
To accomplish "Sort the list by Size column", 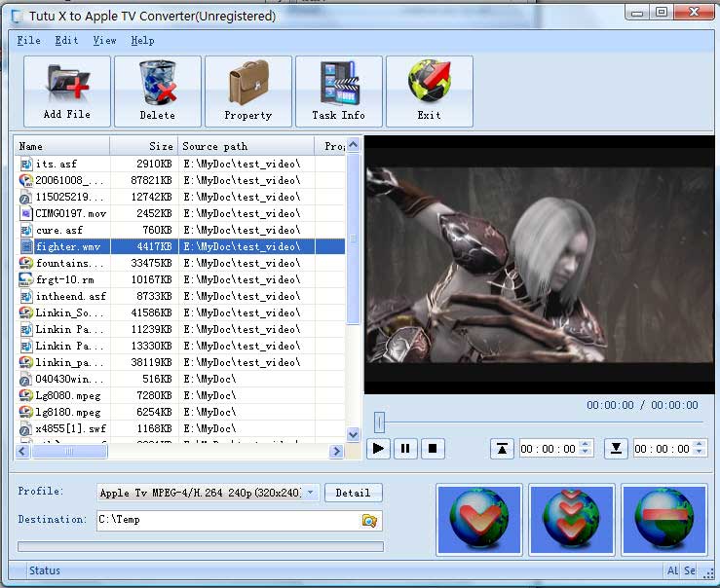I will pyautogui.click(x=144, y=146).
